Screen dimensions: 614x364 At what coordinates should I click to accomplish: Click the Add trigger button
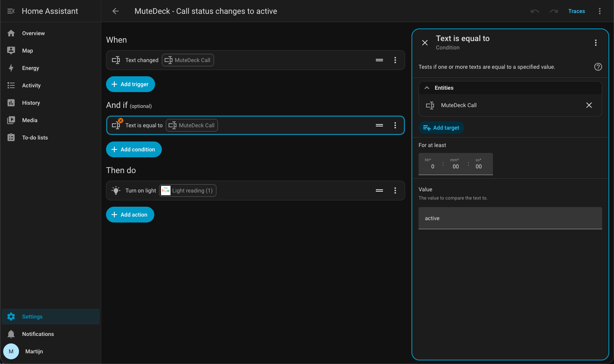[x=131, y=84]
